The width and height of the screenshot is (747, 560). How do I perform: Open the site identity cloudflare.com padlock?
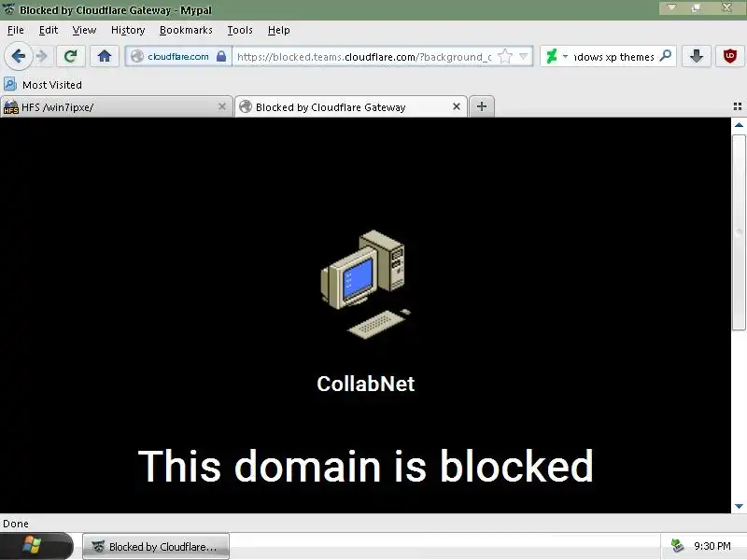coord(178,56)
